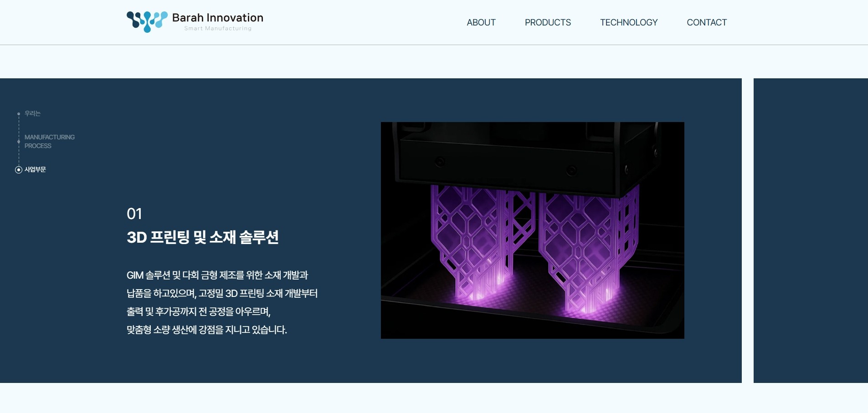Select the active 사업부문 circle indicator
868x413 pixels.
[x=19, y=170]
